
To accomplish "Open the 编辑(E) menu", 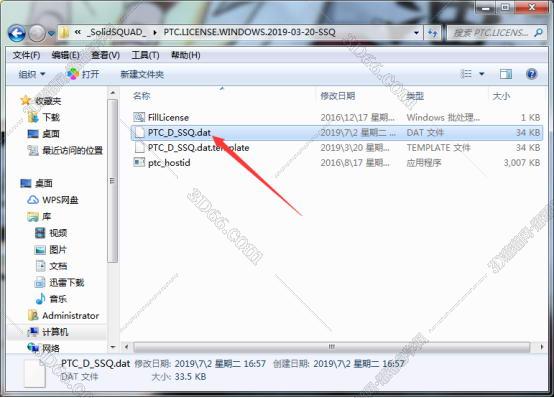I will pos(65,55).
